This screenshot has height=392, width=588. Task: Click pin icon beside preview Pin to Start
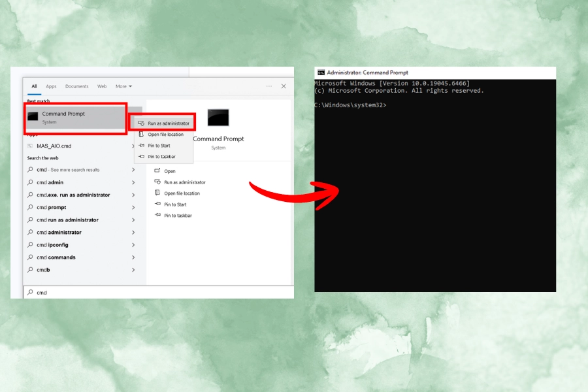tap(157, 204)
